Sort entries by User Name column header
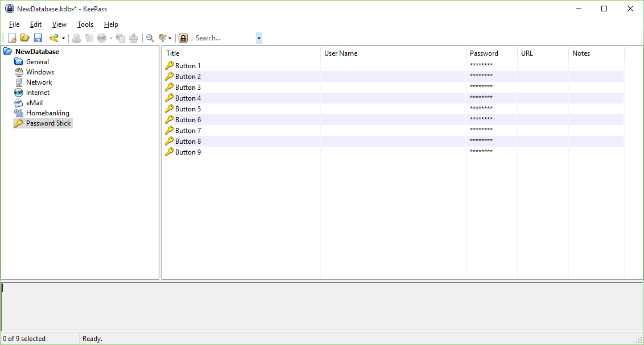644x345 pixels. pyautogui.click(x=394, y=53)
